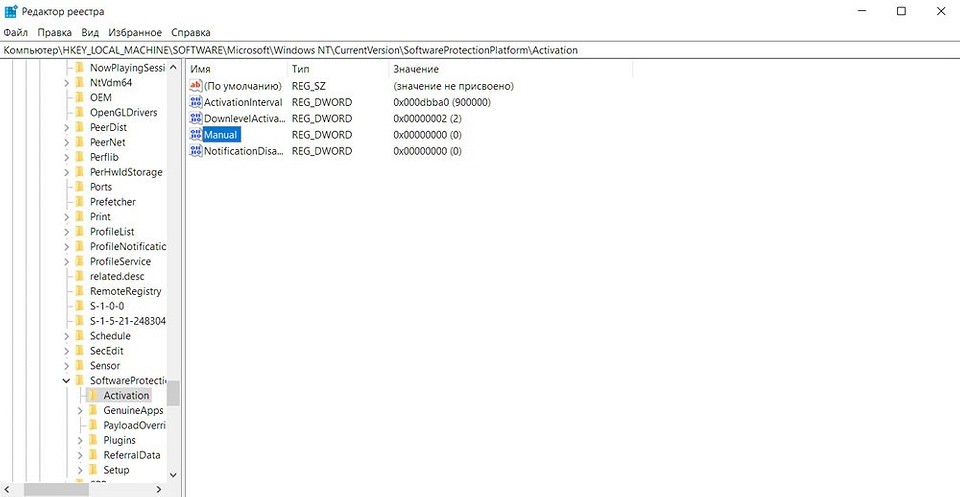Screen dimensions: 960x497
Task: Click the Perflib folder icon
Action: click(79, 157)
